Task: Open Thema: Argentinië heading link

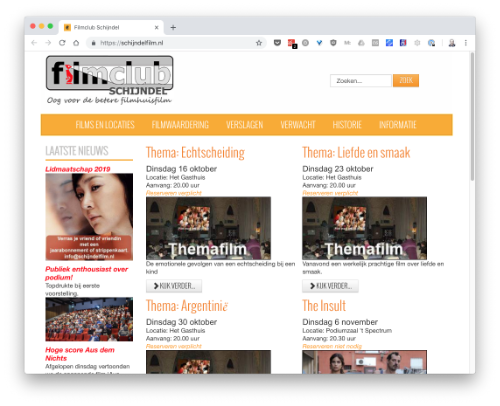Action: point(187,306)
